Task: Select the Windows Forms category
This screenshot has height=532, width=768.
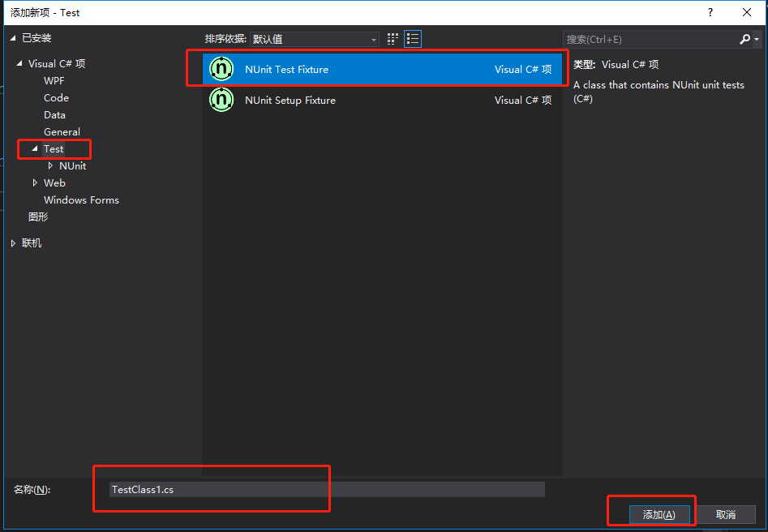Action: pyautogui.click(x=81, y=199)
